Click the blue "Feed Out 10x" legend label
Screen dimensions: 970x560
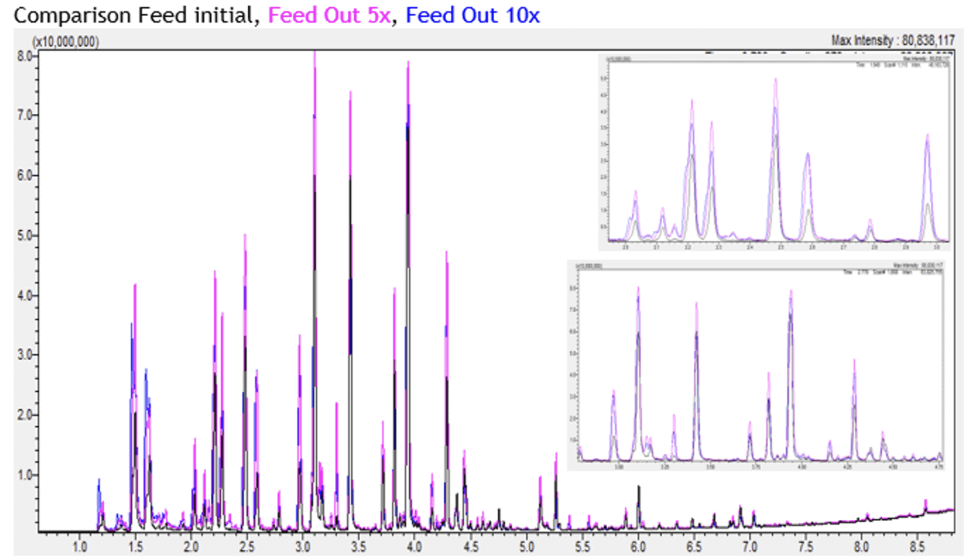pyautogui.click(x=472, y=15)
